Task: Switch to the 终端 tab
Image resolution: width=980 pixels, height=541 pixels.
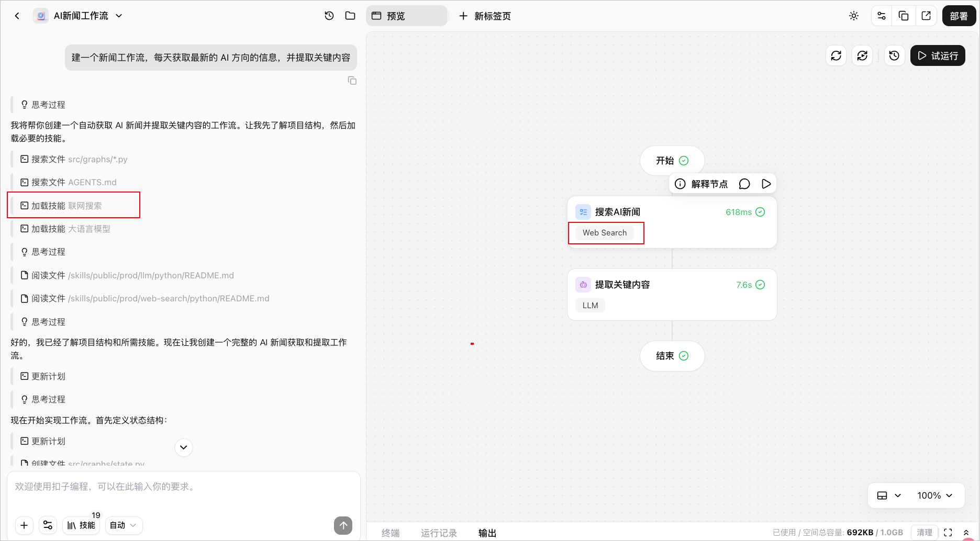Action: (x=391, y=533)
